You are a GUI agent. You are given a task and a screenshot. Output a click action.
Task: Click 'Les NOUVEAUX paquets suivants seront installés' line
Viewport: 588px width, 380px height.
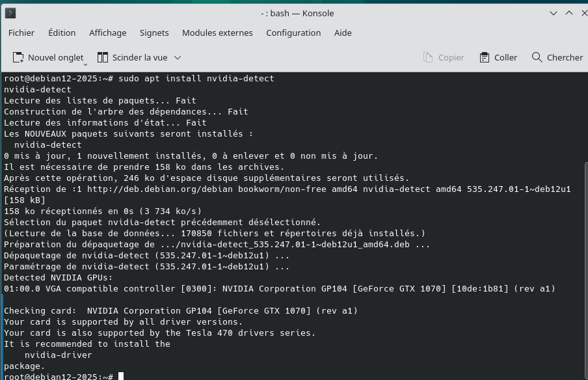[x=128, y=134]
